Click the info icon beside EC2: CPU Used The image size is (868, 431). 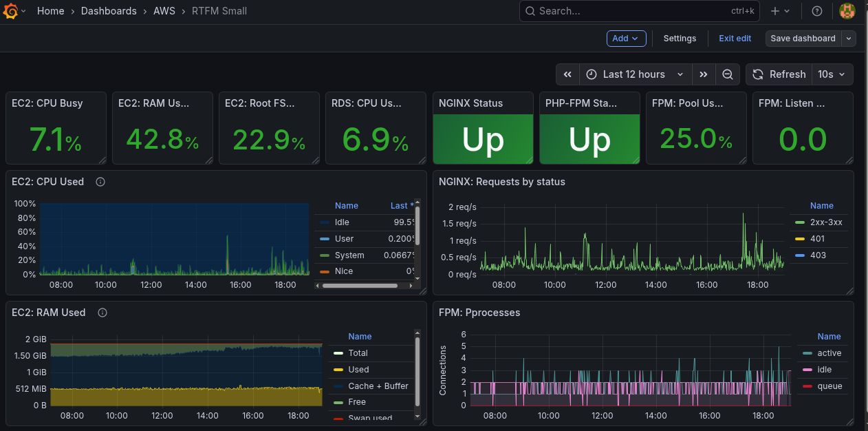pyautogui.click(x=100, y=182)
